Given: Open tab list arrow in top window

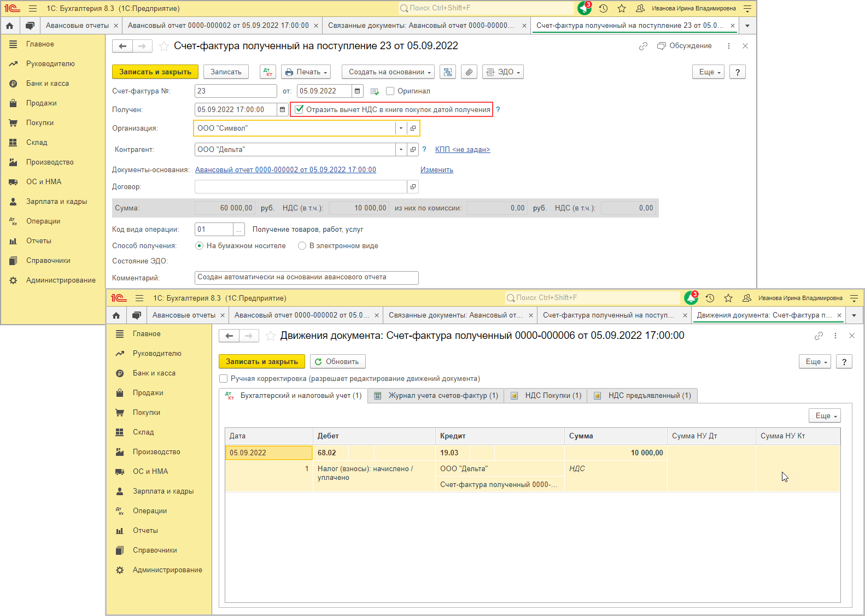Looking at the screenshot, I should tap(747, 26).
